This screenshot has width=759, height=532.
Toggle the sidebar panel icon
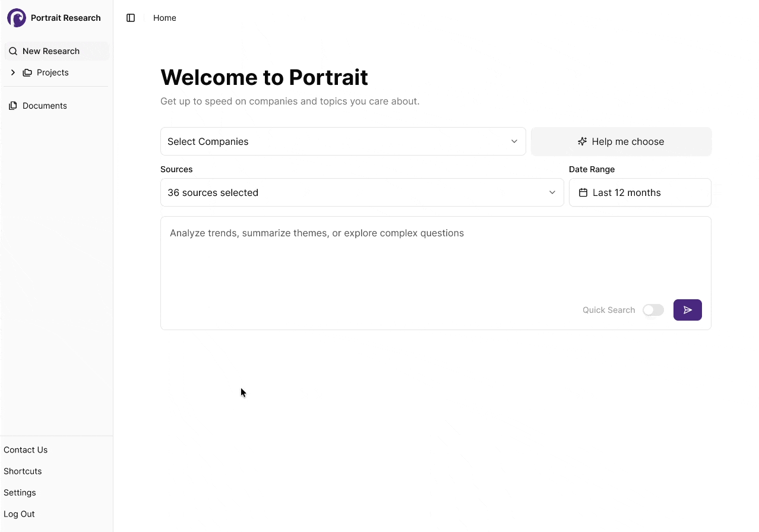pos(131,18)
